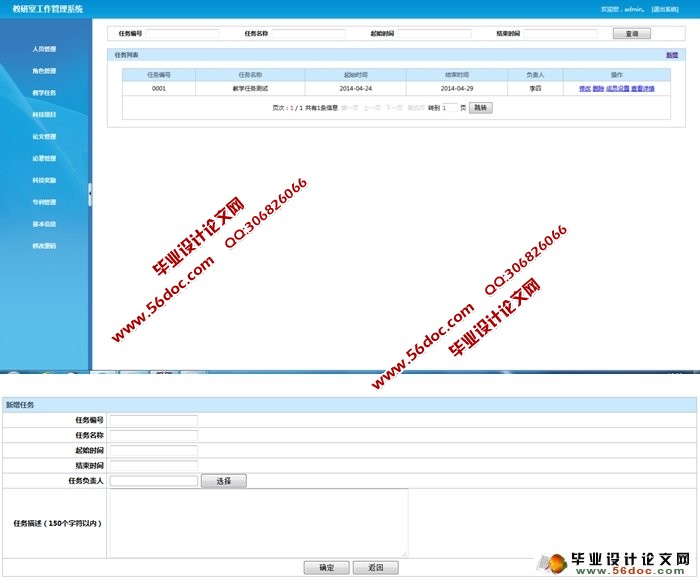Open 论著管理 in the sidebar
Viewport: 700px width, 581px height.
point(44,159)
